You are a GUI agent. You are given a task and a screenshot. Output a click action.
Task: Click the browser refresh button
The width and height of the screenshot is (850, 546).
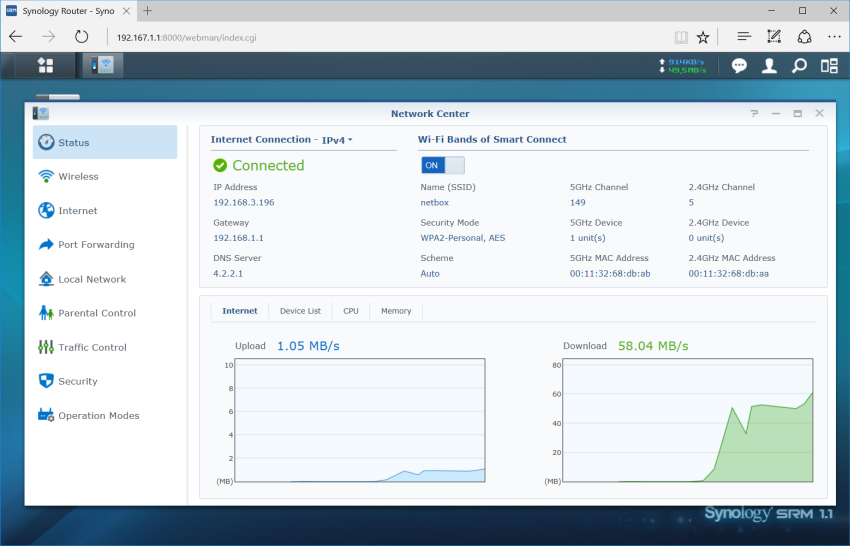point(81,37)
